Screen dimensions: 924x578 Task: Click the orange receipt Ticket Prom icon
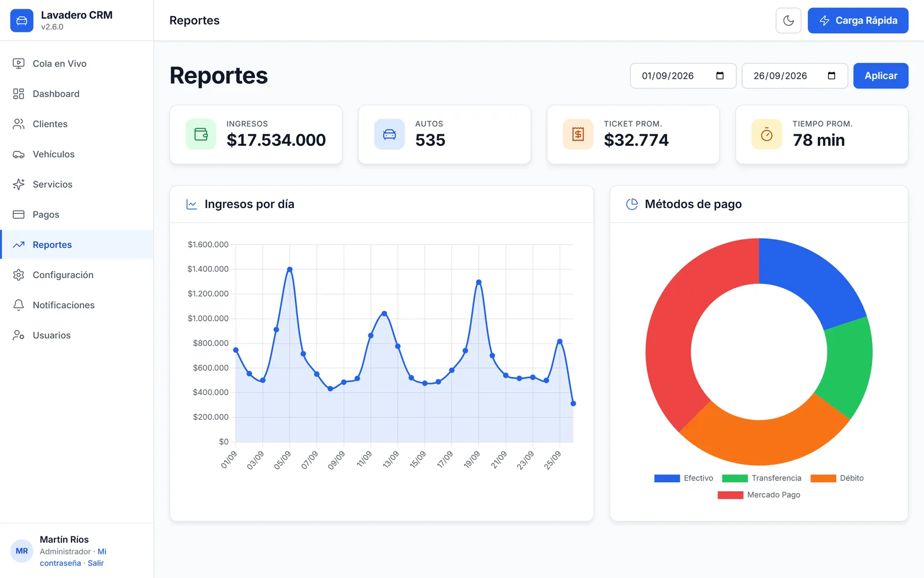[x=578, y=134]
